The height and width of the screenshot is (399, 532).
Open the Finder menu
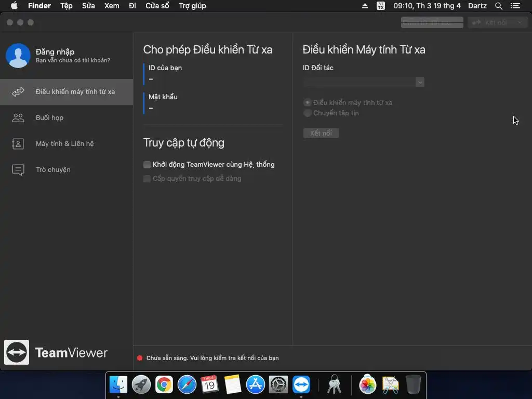click(x=39, y=6)
